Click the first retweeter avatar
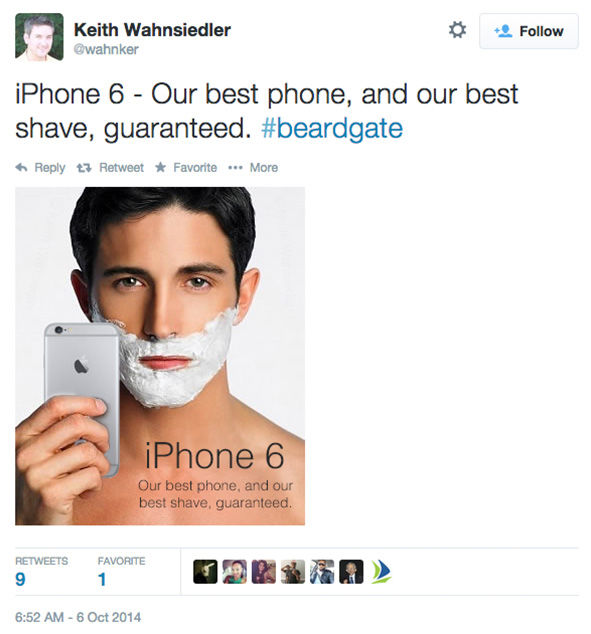This screenshot has height=634, width=591. 205,572
